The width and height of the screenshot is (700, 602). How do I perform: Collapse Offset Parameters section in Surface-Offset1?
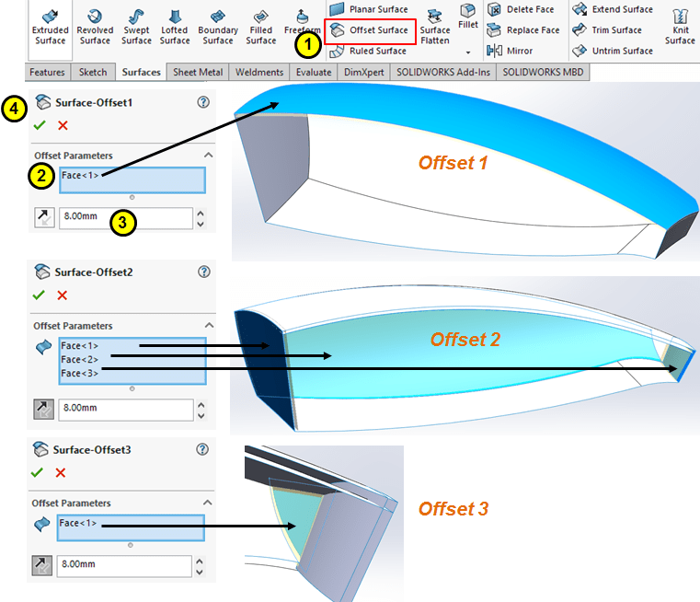208,156
